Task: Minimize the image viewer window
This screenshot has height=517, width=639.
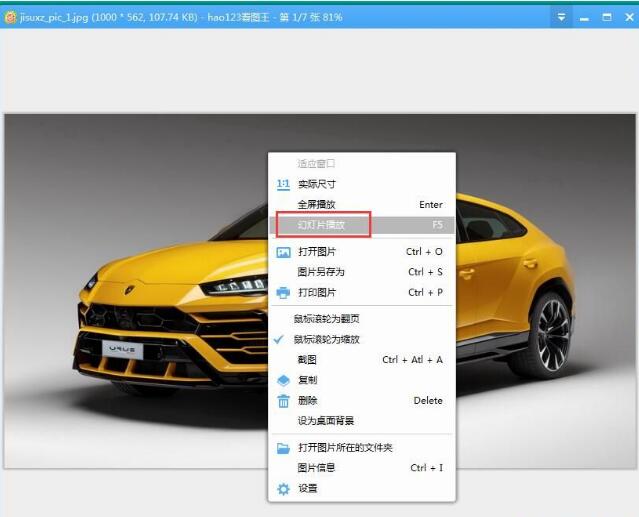Action: (584, 18)
